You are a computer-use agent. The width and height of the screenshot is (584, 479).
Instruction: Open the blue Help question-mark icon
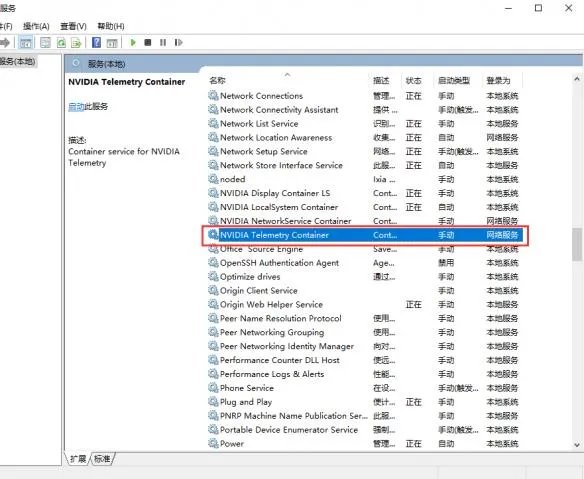click(x=96, y=42)
